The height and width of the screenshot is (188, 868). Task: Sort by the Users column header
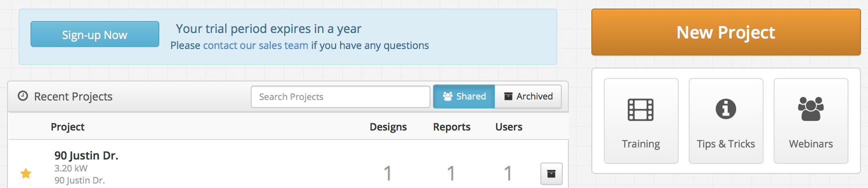[x=508, y=127]
